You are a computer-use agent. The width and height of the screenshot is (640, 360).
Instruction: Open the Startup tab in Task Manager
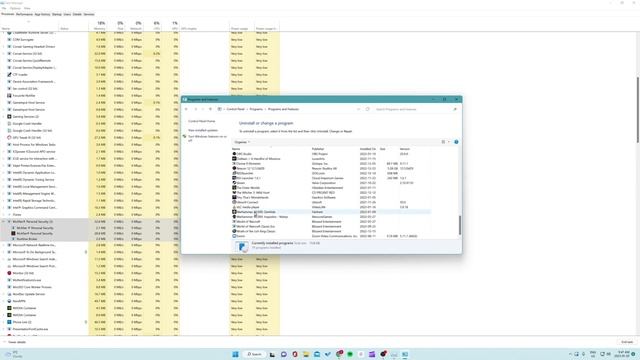click(57, 14)
